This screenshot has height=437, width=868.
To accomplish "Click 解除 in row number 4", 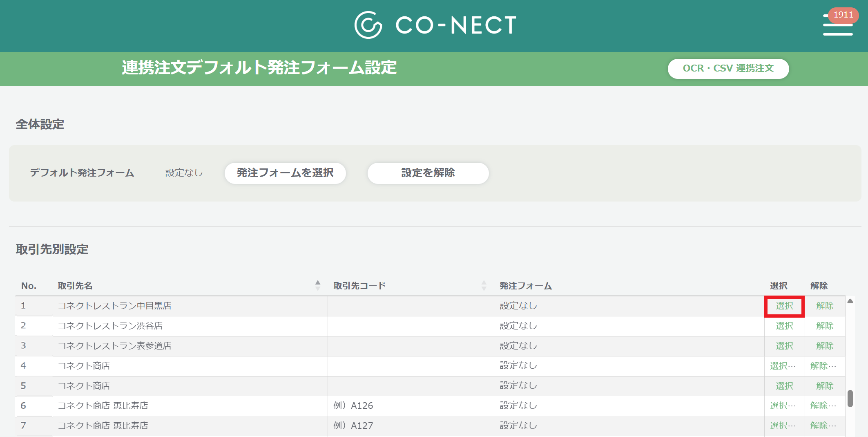I will click(823, 366).
